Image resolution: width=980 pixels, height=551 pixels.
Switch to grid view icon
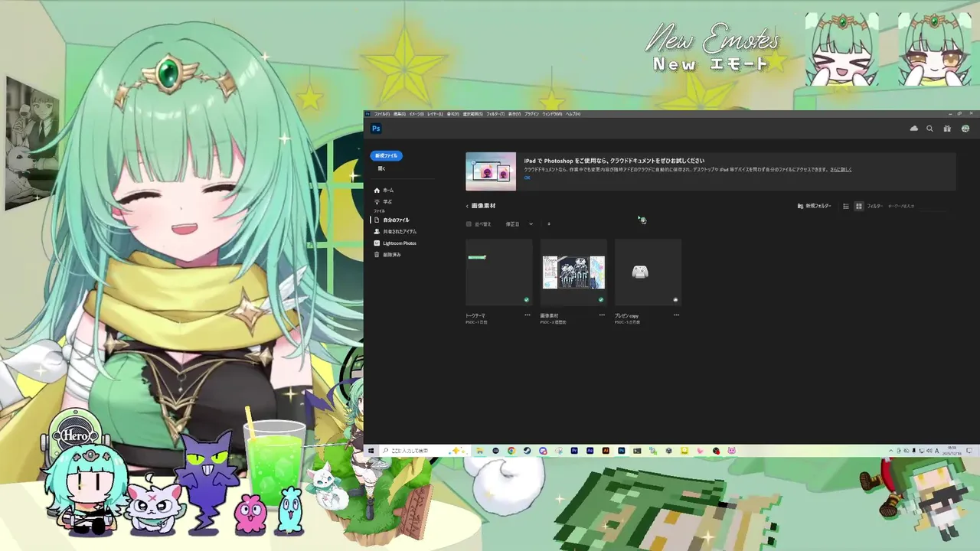pyautogui.click(x=859, y=206)
